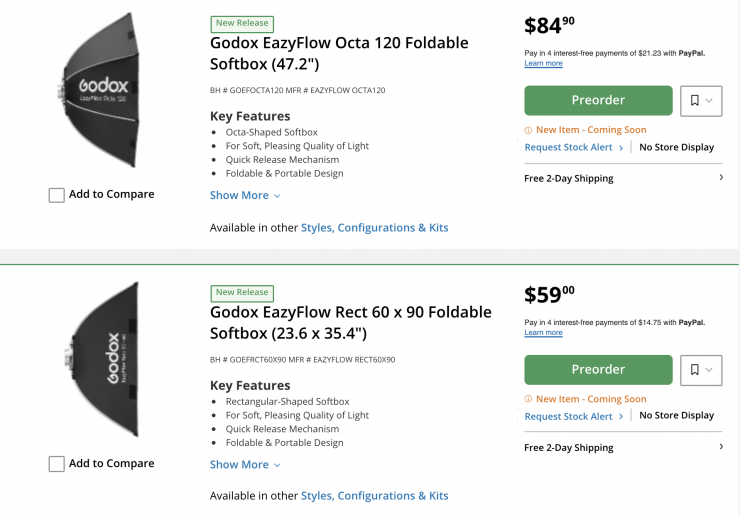Image resolution: width=740 pixels, height=517 pixels.
Task: Click the bookmark save icon for Rect 60 x 90
Action: pyautogui.click(x=695, y=369)
